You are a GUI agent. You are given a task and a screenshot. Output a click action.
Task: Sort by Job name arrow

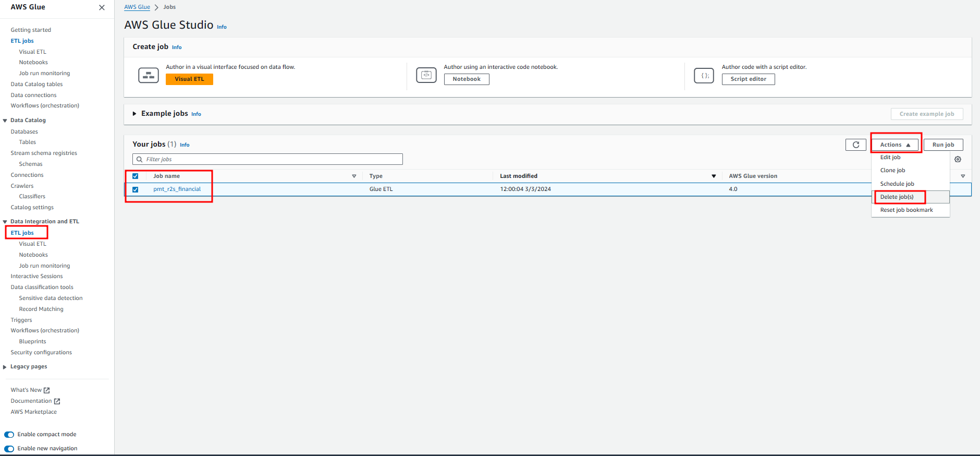(354, 176)
